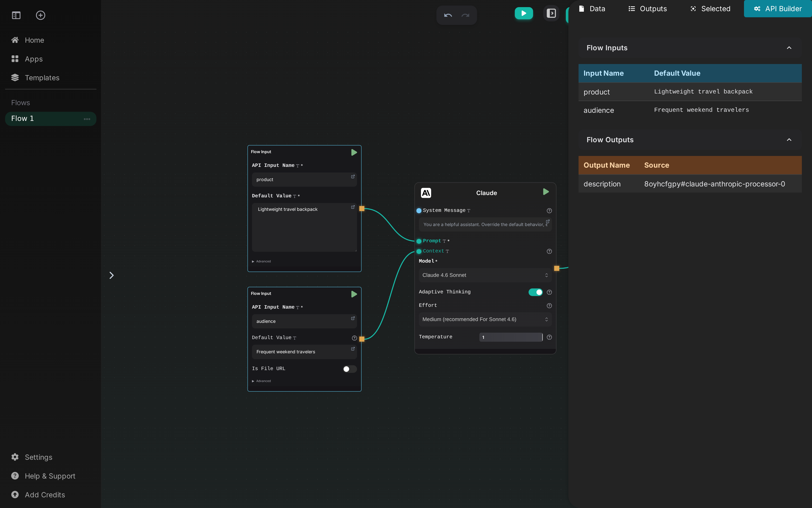Toggle Adaptive Thinking switch off
Image resolution: width=812 pixels, height=508 pixels.
click(x=535, y=292)
